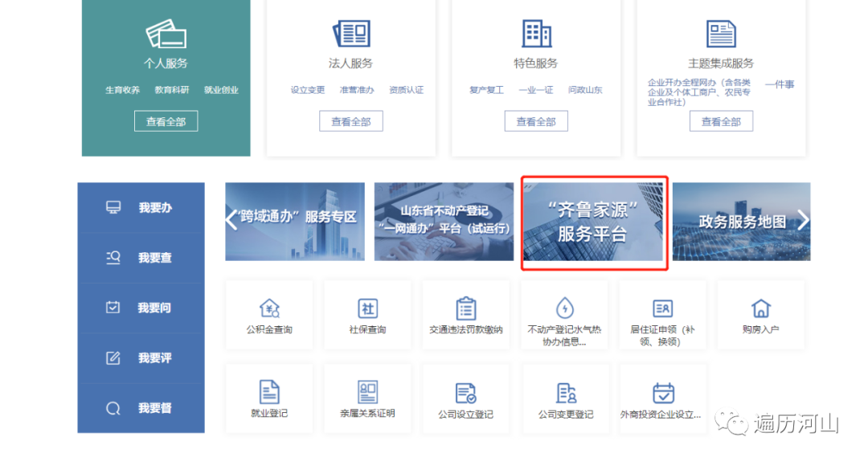Open the 齐鲁家源 服务平台 banner
The width and height of the screenshot is (868, 461).
point(593,222)
